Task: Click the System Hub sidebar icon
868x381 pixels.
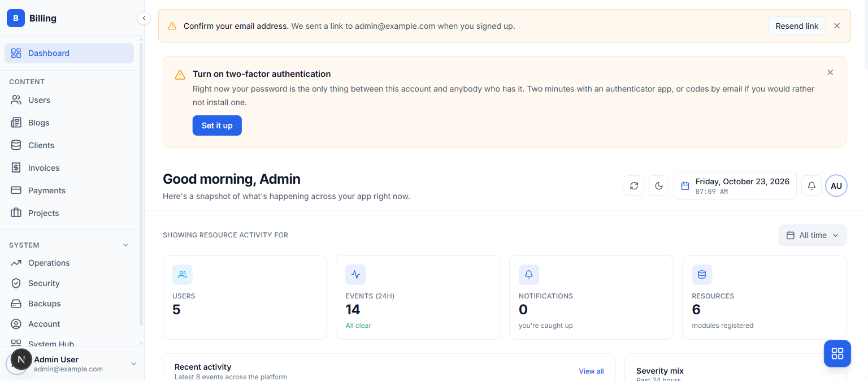Action: pos(16,344)
